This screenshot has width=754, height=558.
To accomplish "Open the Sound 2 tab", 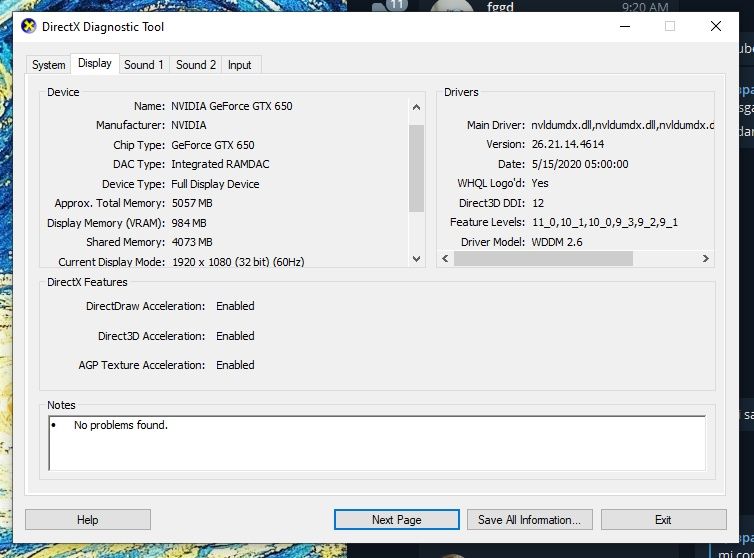I will point(196,64).
